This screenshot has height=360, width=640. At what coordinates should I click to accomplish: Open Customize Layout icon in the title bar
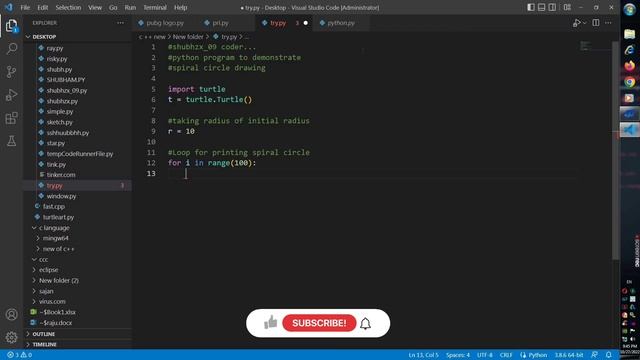(567, 7)
